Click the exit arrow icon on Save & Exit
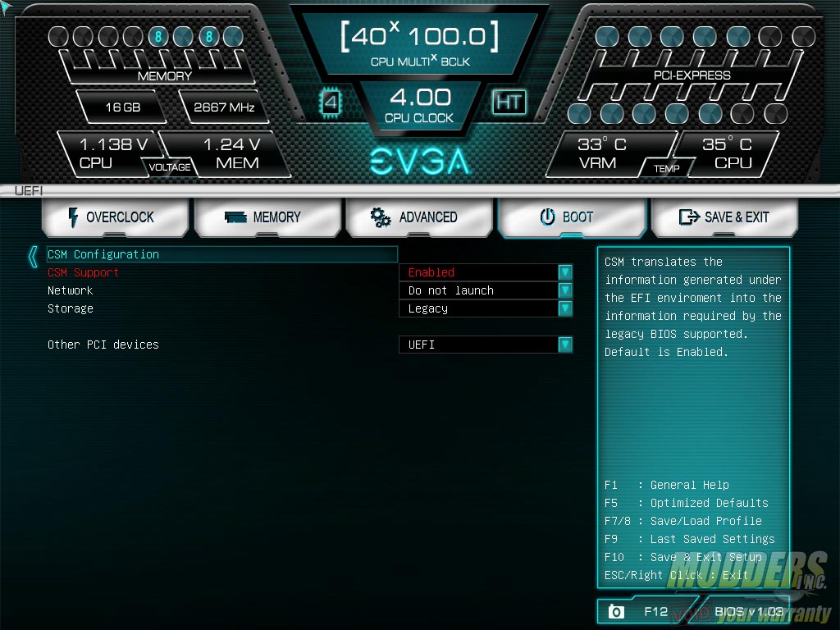840x630 pixels. coord(689,217)
